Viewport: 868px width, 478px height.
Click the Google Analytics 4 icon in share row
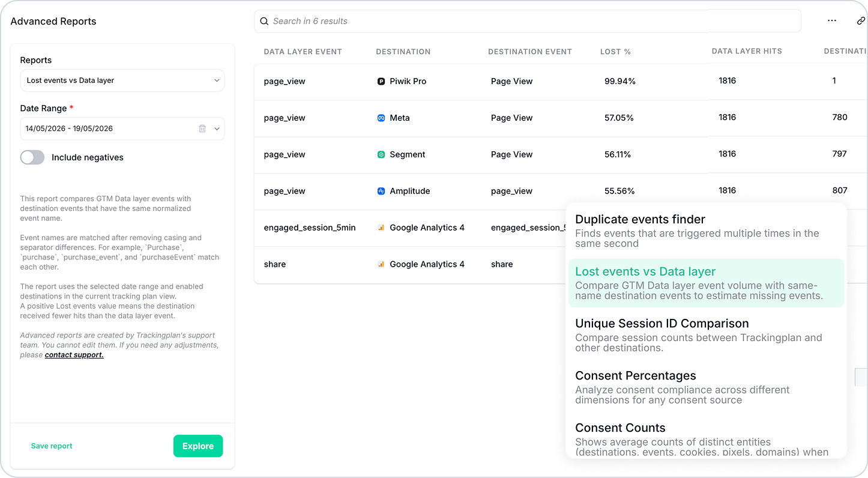coord(381,264)
